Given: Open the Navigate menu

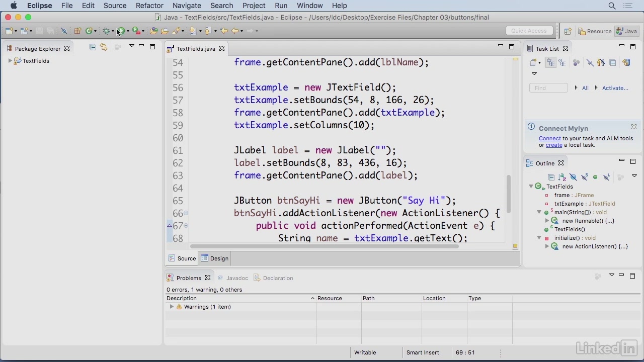Looking at the screenshot, I should click(187, 6).
